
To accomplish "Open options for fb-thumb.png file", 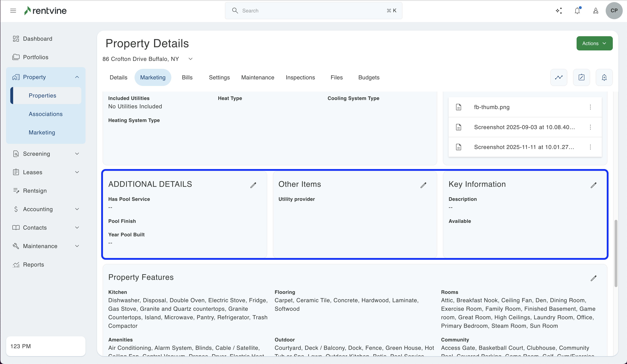I will point(590,107).
